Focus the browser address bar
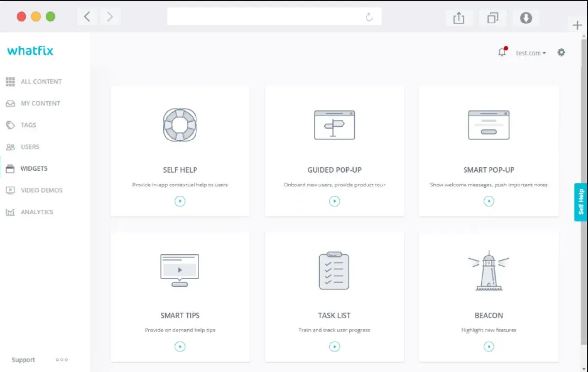Viewport: 588px width, 372px height. (274, 17)
